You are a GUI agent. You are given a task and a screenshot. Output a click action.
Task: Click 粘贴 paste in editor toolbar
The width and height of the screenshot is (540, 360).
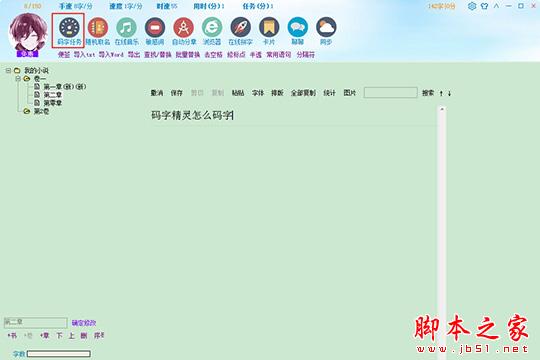238,93
